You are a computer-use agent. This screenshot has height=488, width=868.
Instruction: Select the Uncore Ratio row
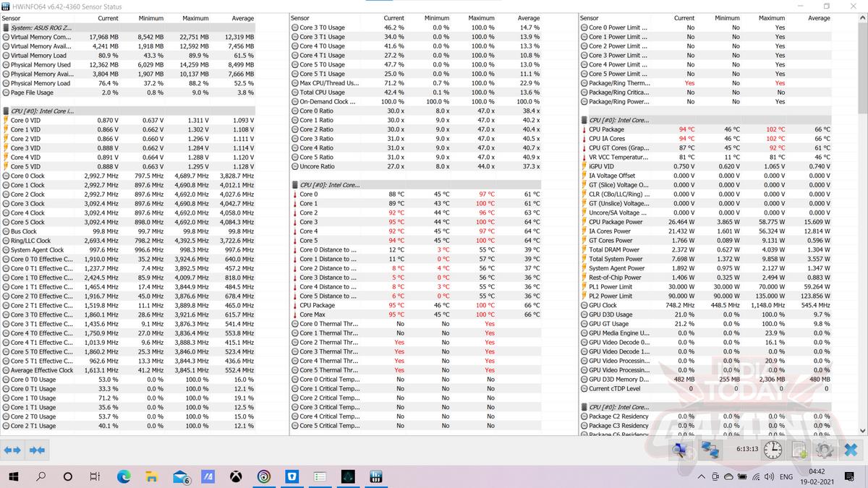click(x=416, y=166)
